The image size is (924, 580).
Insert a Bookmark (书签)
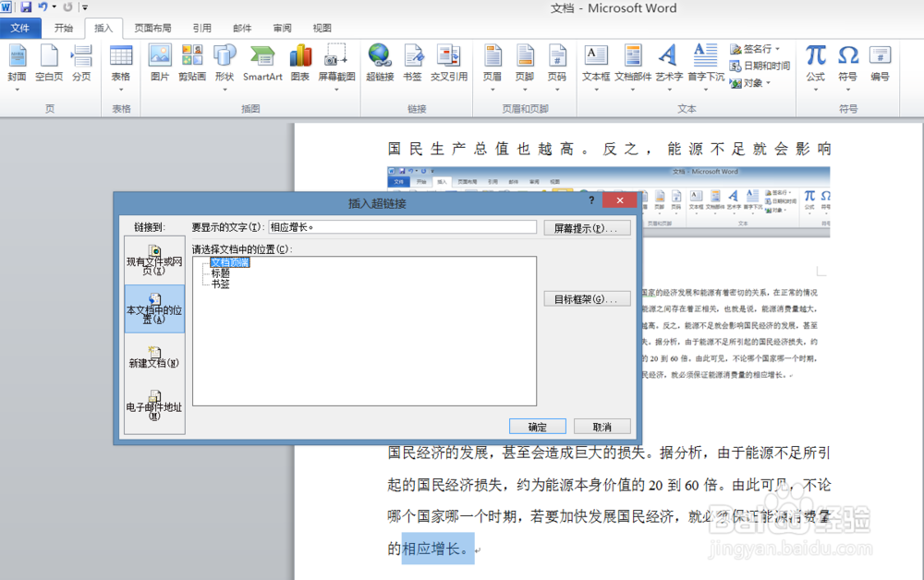pos(412,65)
